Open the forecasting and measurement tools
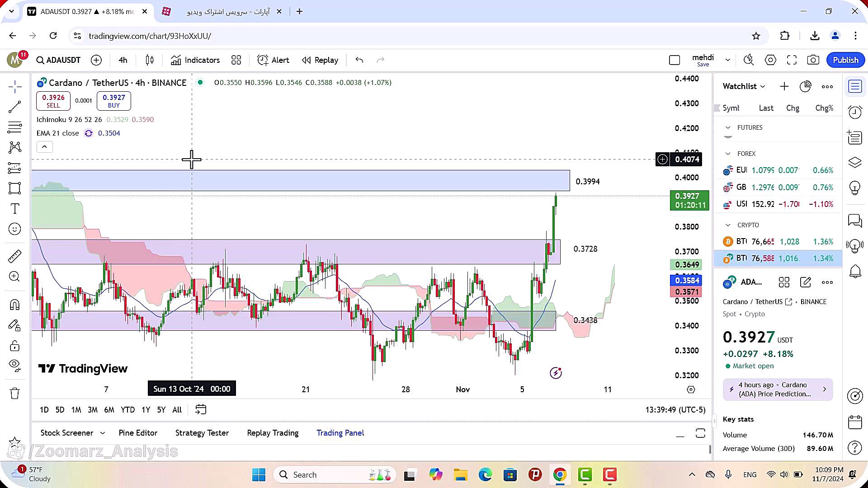 [x=14, y=168]
